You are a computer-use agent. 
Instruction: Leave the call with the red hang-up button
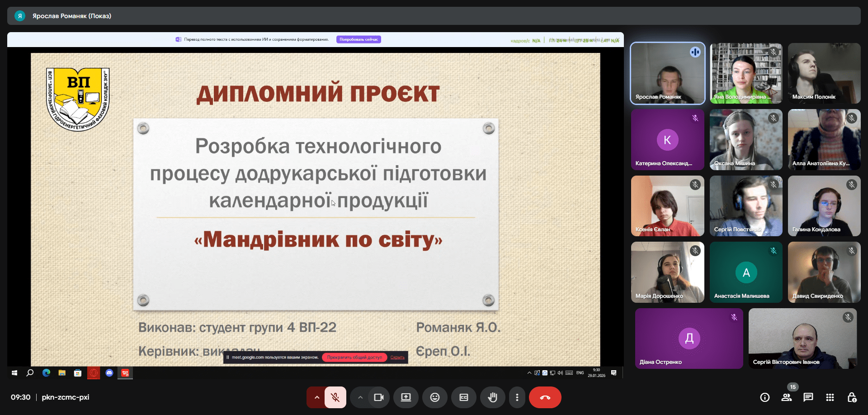coord(545,397)
